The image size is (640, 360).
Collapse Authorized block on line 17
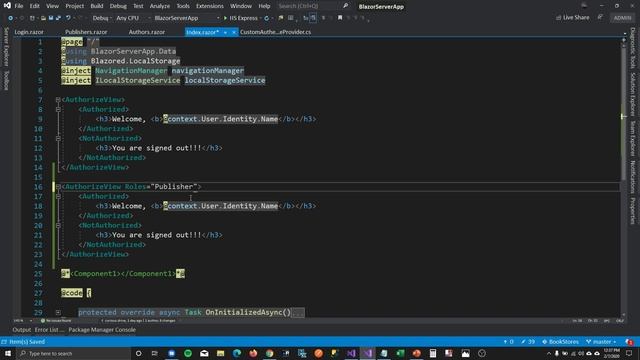58,196
